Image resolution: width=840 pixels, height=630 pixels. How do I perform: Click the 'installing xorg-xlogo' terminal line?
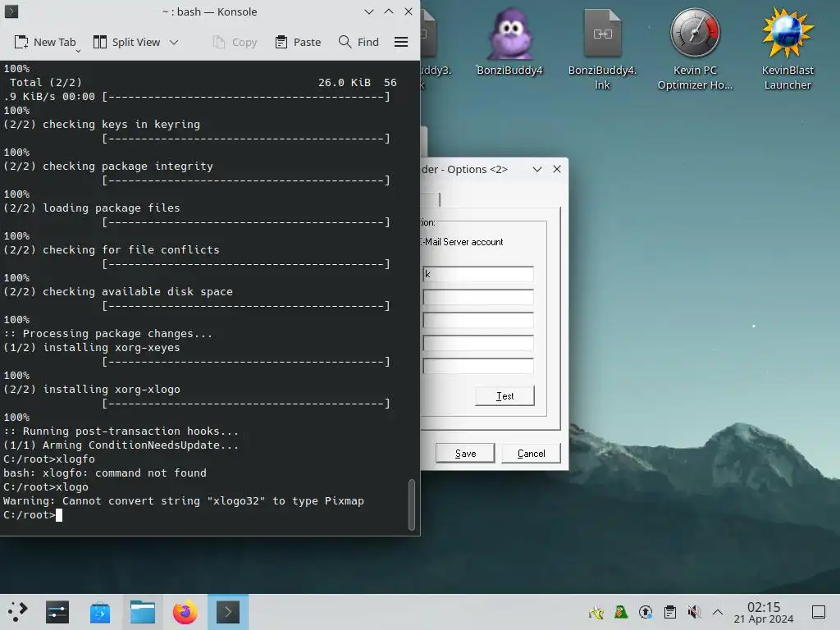click(x=92, y=390)
